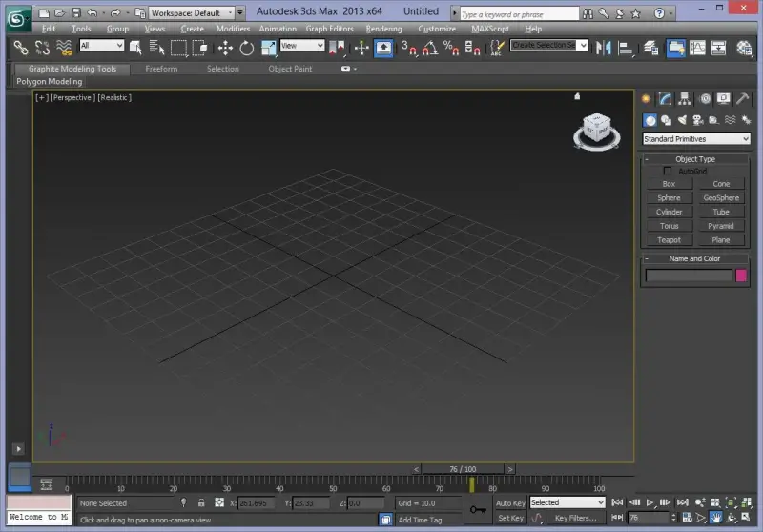Open the Create Selection Set dropdown
Screen dimensions: 763x532
[x=548, y=45]
